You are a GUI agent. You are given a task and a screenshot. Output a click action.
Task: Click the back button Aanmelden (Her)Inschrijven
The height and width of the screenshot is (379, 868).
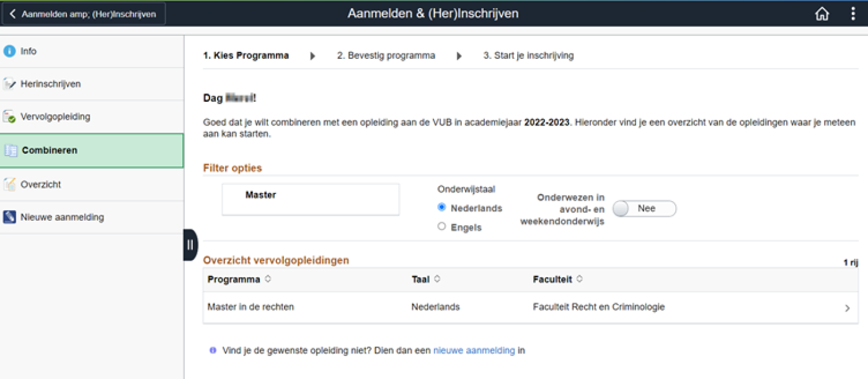pyautogui.click(x=84, y=14)
